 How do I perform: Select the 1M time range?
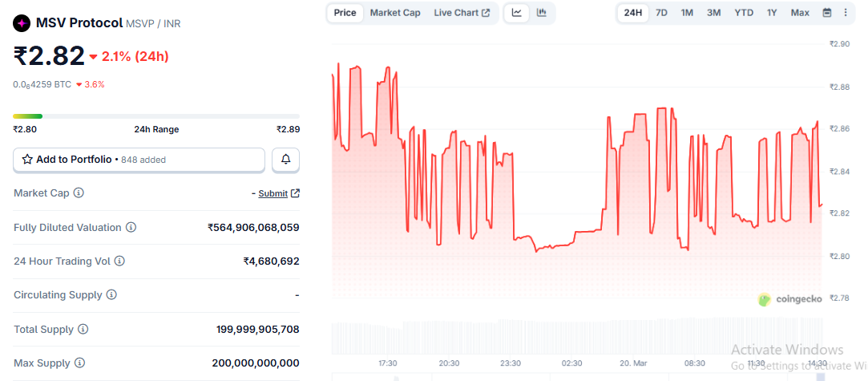coord(687,13)
